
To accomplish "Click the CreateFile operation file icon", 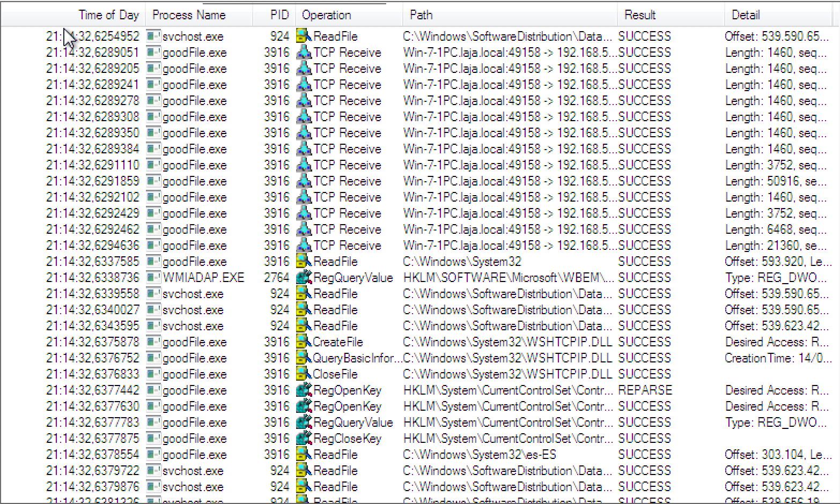I will 304,342.
